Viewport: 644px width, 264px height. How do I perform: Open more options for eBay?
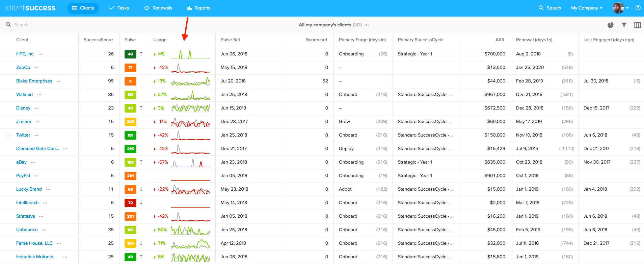click(x=33, y=163)
